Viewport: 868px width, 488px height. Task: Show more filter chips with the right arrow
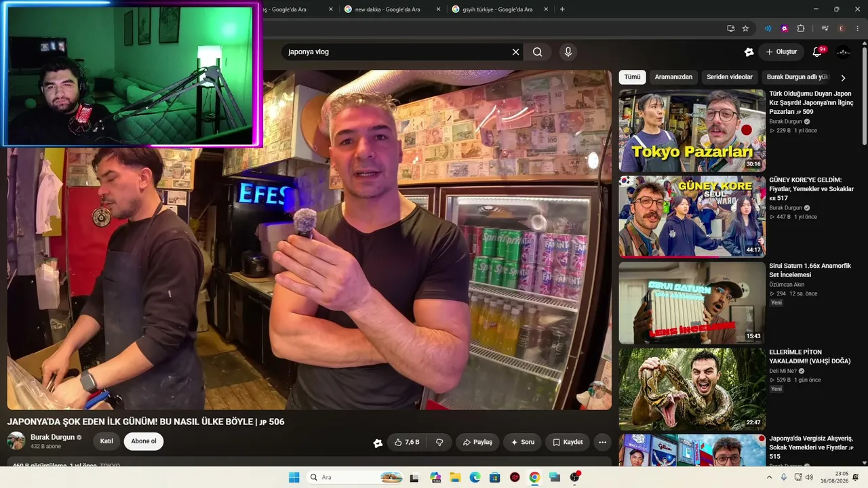[843, 78]
